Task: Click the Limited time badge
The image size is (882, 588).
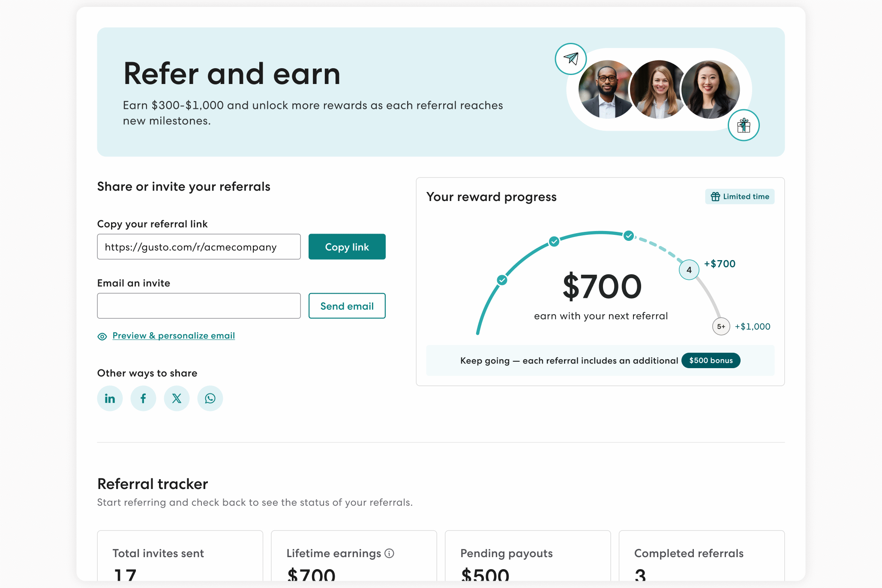Action: tap(740, 197)
